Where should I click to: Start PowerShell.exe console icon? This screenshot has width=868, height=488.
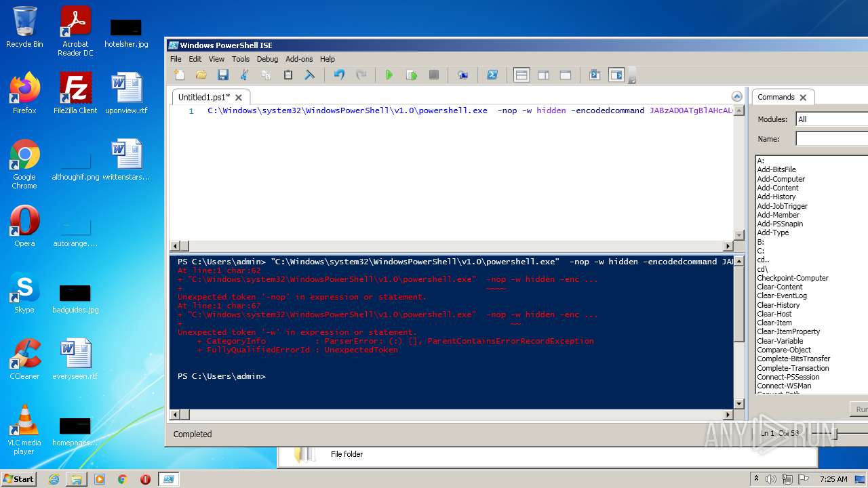tap(493, 75)
